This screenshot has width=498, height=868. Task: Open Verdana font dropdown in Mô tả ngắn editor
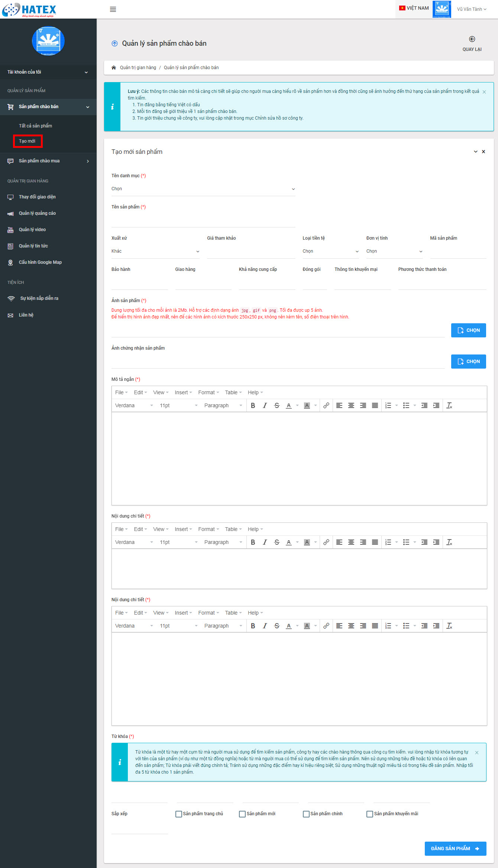[x=134, y=405]
